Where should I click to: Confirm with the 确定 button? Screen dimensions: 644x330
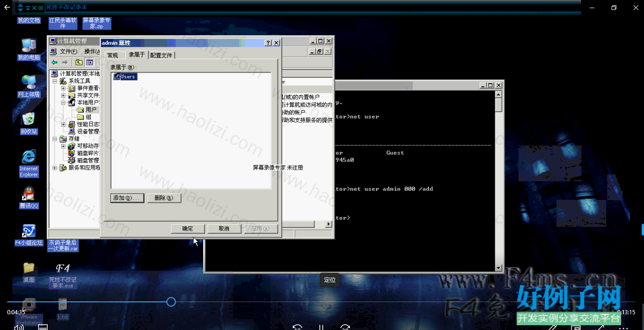188,229
